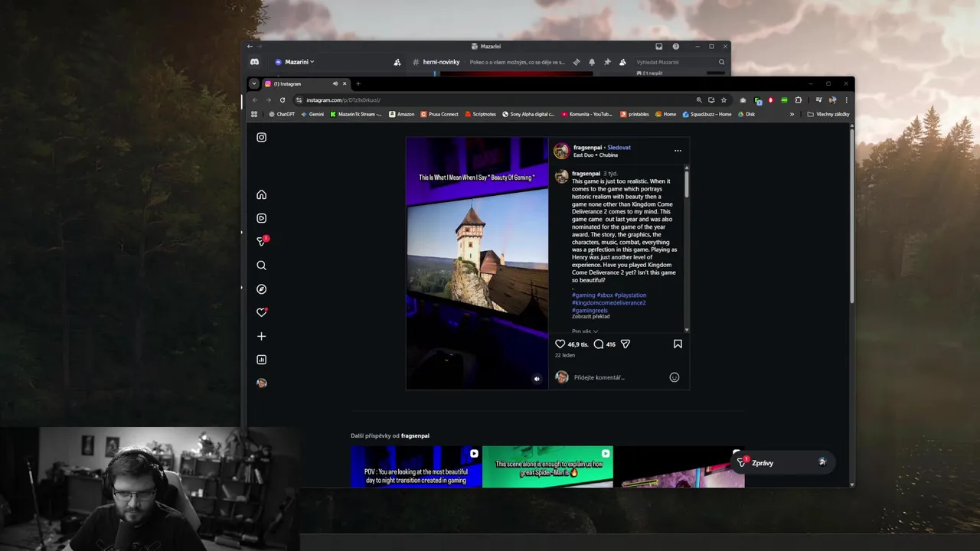Open Discord home logo icon

254,62
